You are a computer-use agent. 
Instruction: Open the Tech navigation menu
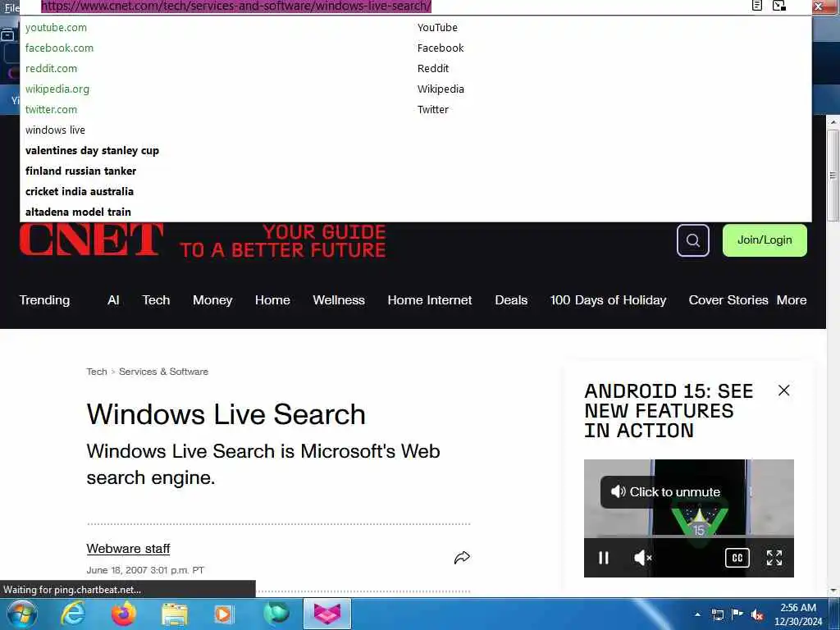(x=156, y=300)
